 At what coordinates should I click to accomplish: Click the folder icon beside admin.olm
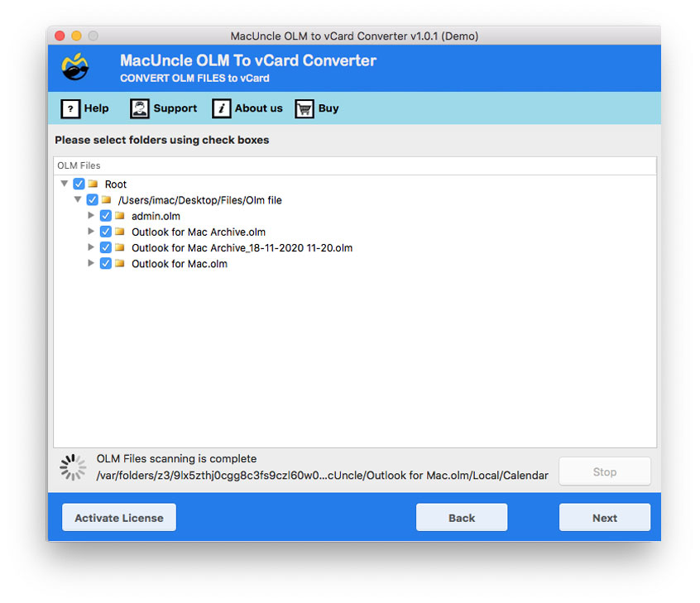click(x=121, y=215)
